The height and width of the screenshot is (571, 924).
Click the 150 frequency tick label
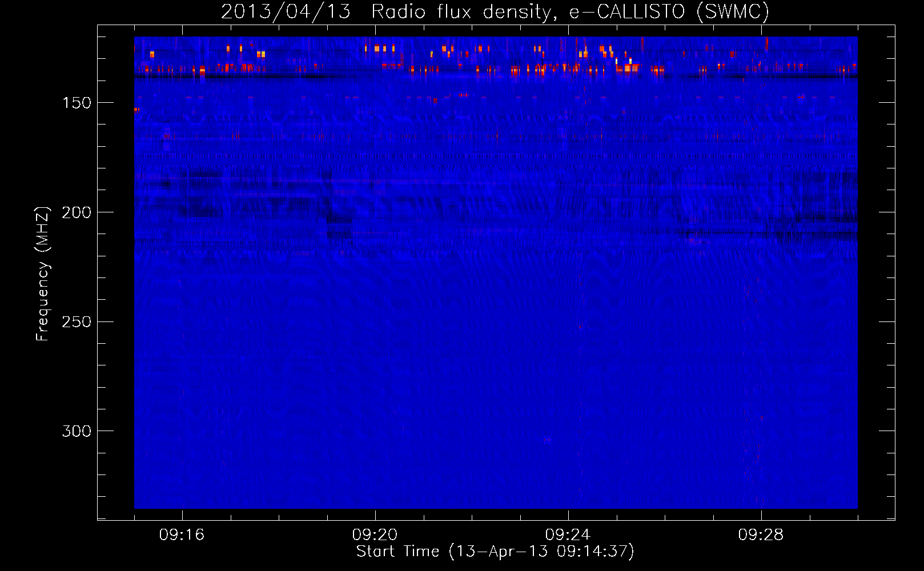pos(77,103)
